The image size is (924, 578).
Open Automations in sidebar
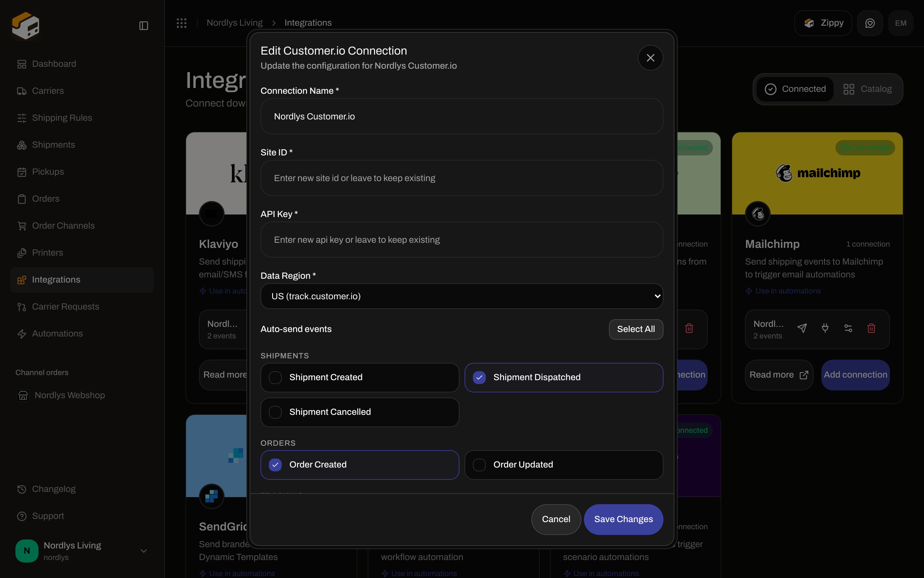tap(82, 334)
